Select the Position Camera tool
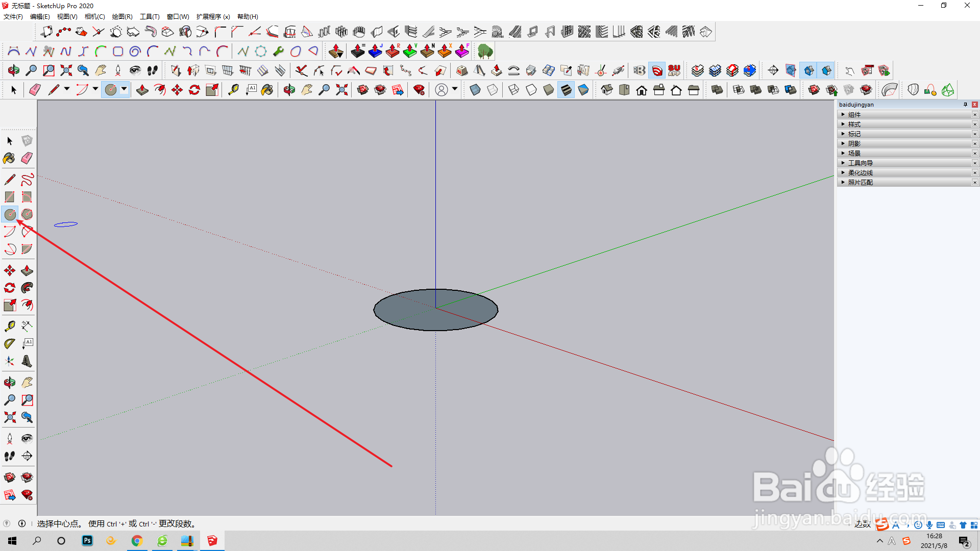This screenshot has width=980, height=551. tap(9, 439)
